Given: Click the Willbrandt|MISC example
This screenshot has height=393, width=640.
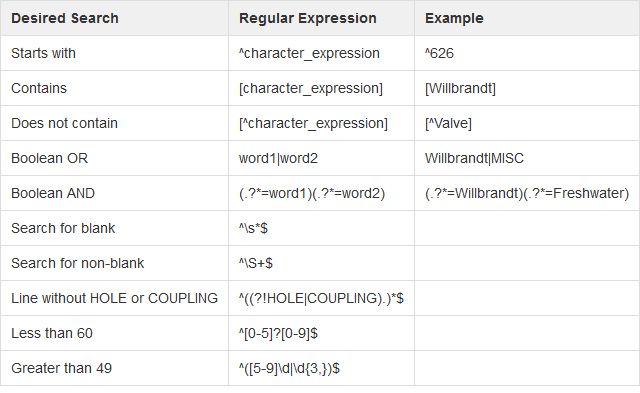Looking at the screenshot, I should [x=474, y=158].
